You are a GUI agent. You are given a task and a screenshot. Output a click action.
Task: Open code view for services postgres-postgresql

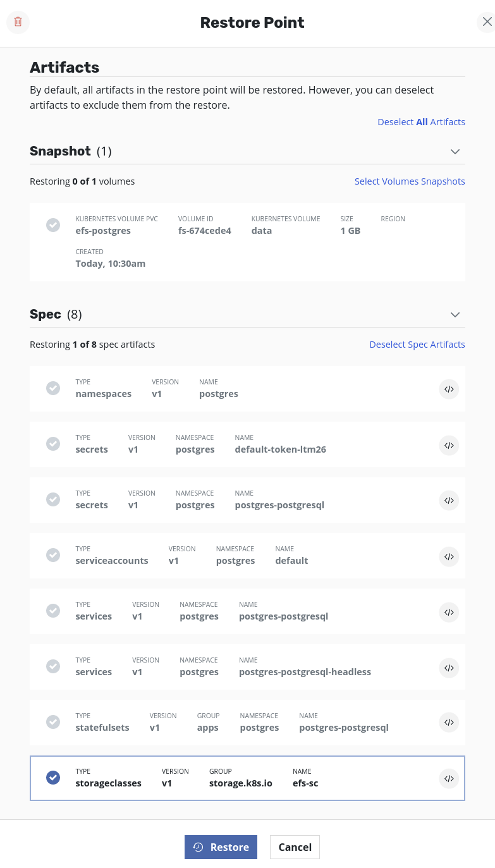449,612
